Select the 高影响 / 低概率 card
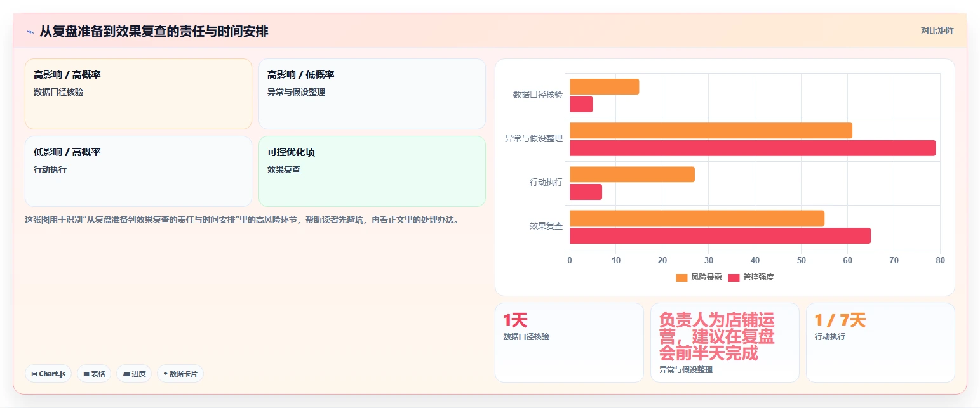 [372, 94]
